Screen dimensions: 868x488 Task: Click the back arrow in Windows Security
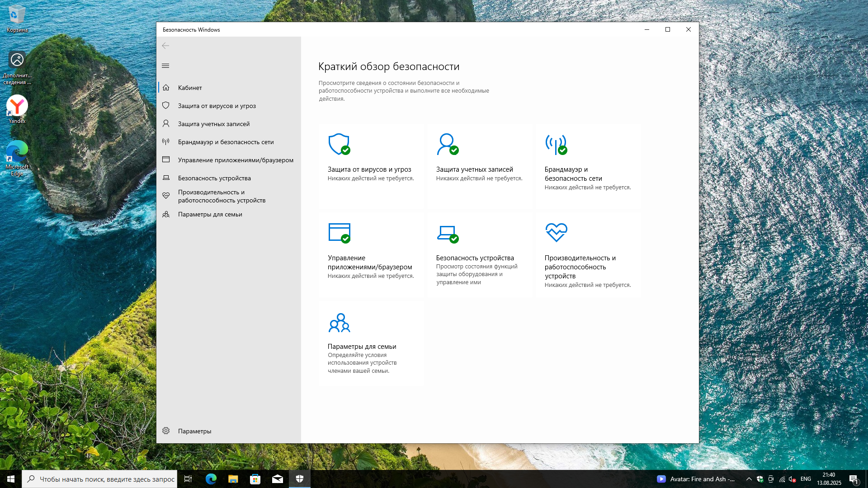pyautogui.click(x=165, y=46)
